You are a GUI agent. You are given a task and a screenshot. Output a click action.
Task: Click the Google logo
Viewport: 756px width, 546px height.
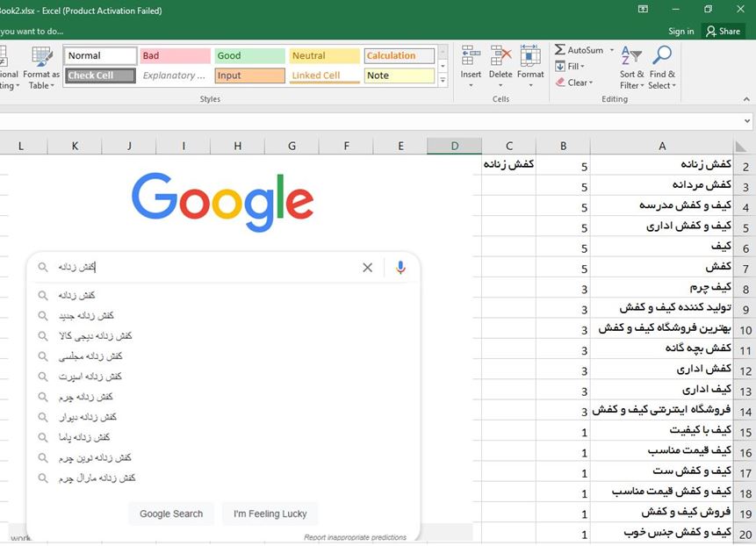[223, 201]
